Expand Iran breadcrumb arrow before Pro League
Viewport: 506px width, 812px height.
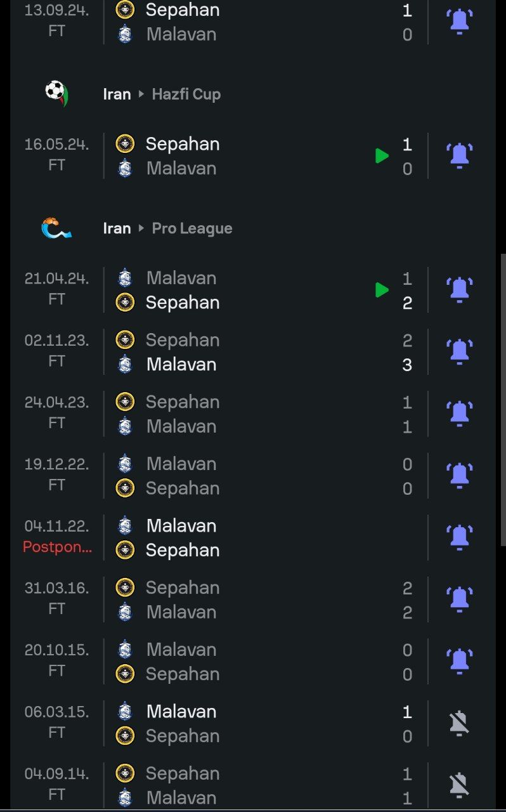(141, 229)
